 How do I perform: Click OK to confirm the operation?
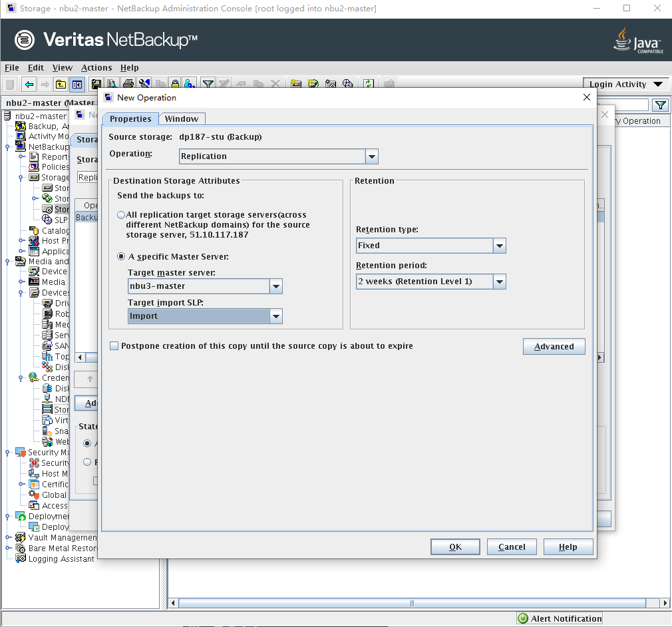click(455, 546)
